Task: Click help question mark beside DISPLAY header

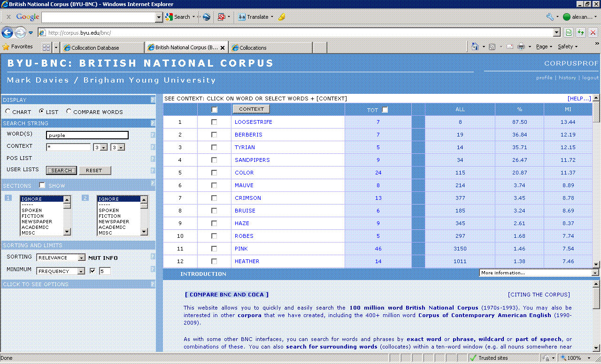Action: coord(153,100)
